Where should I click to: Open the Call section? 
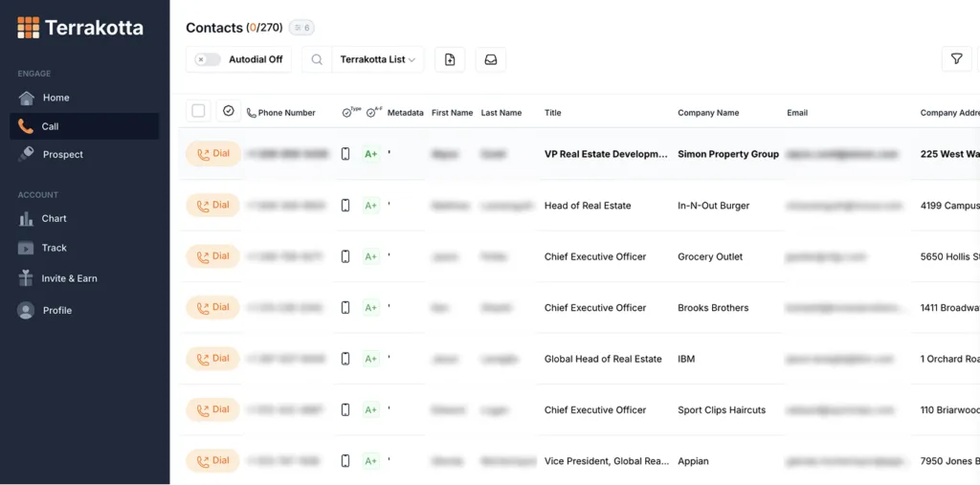click(x=84, y=126)
